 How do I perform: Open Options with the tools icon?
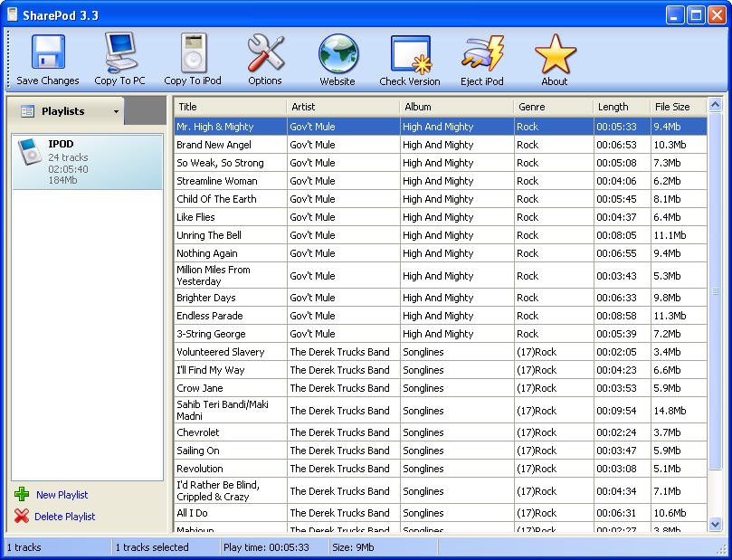[265, 52]
